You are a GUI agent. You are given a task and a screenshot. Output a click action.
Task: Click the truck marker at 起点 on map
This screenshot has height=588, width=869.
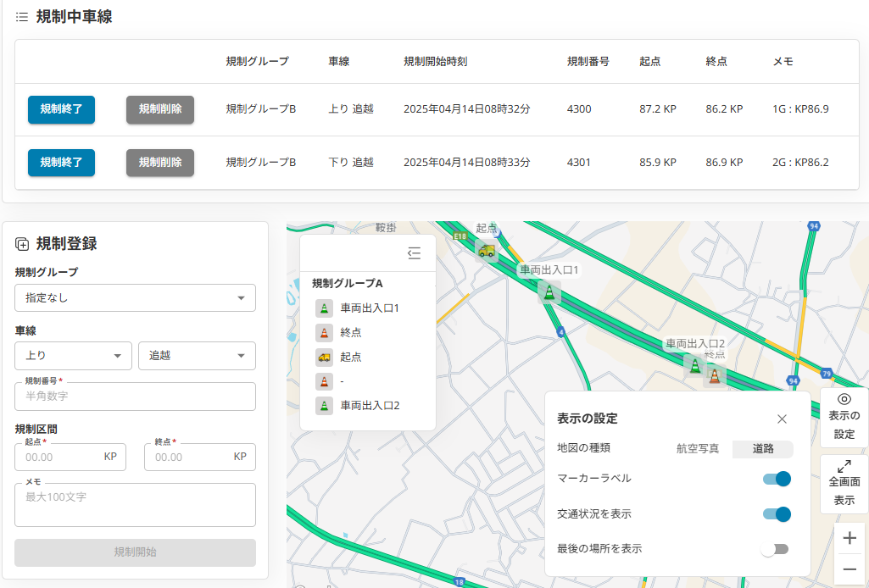(486, 250)
